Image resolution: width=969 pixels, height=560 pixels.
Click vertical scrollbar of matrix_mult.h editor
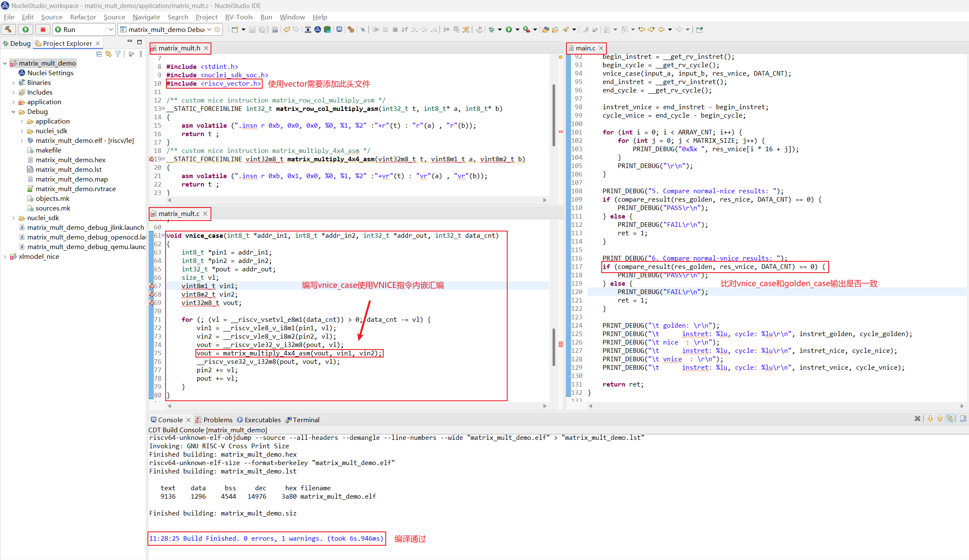(554, 116)
